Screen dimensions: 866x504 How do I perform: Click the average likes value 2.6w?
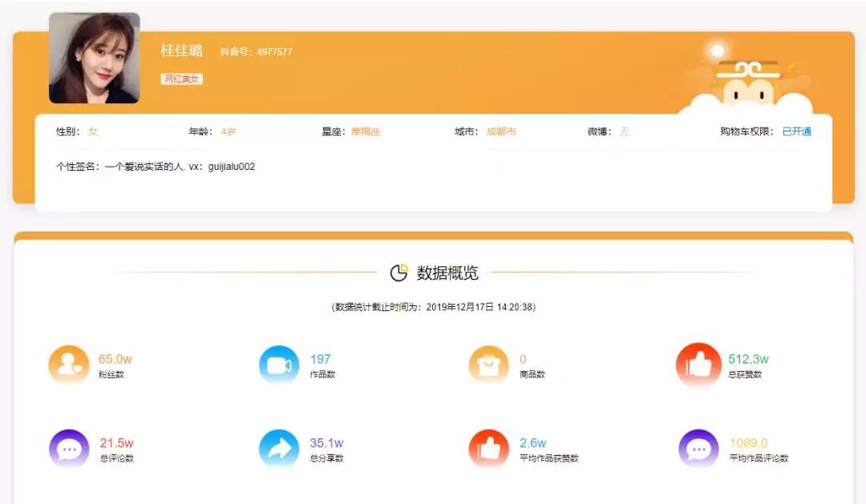point(533,443)
